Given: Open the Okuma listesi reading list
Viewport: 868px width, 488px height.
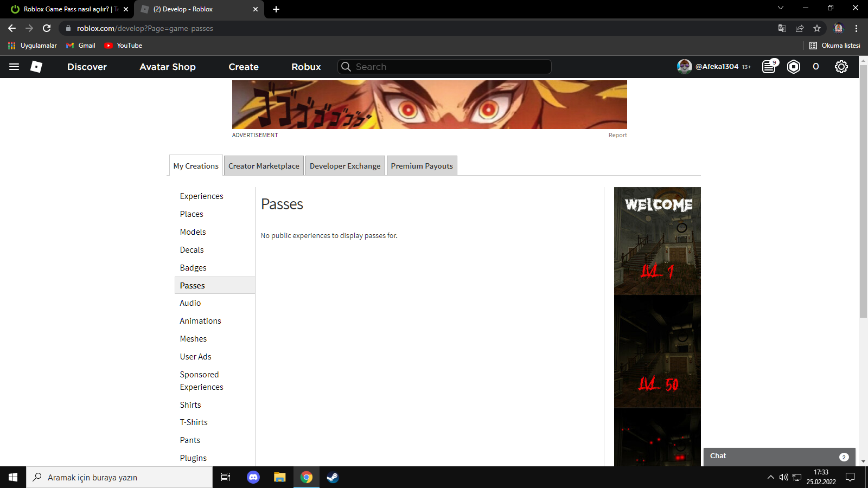Looking at the screenshot, I should pyautogui.click(x=834, y=46).
